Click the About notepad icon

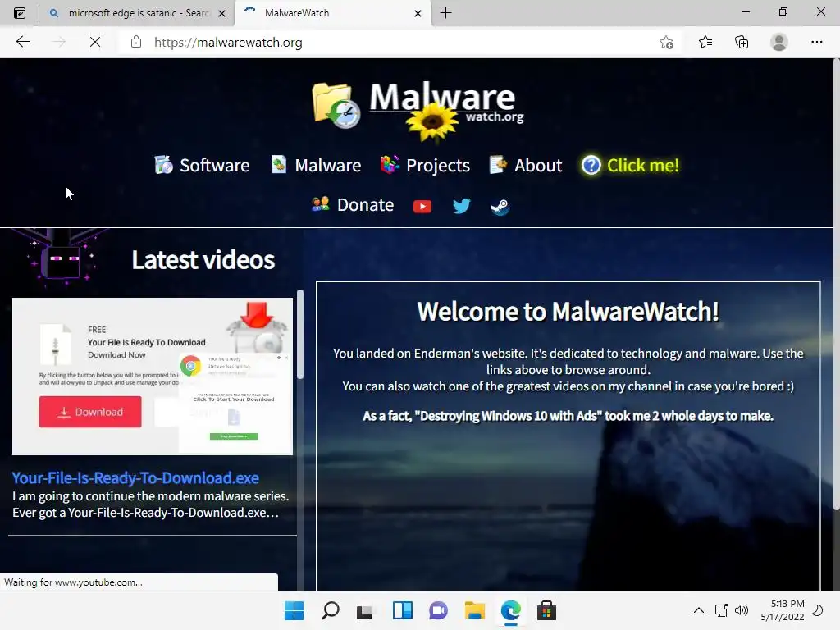click(x=498, y=164)
